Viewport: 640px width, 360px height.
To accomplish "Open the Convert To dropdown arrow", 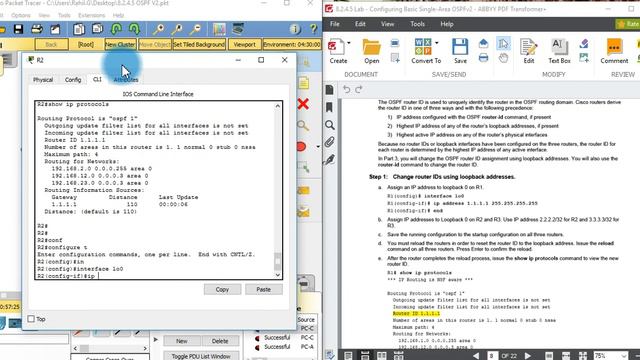I will 437,42.
